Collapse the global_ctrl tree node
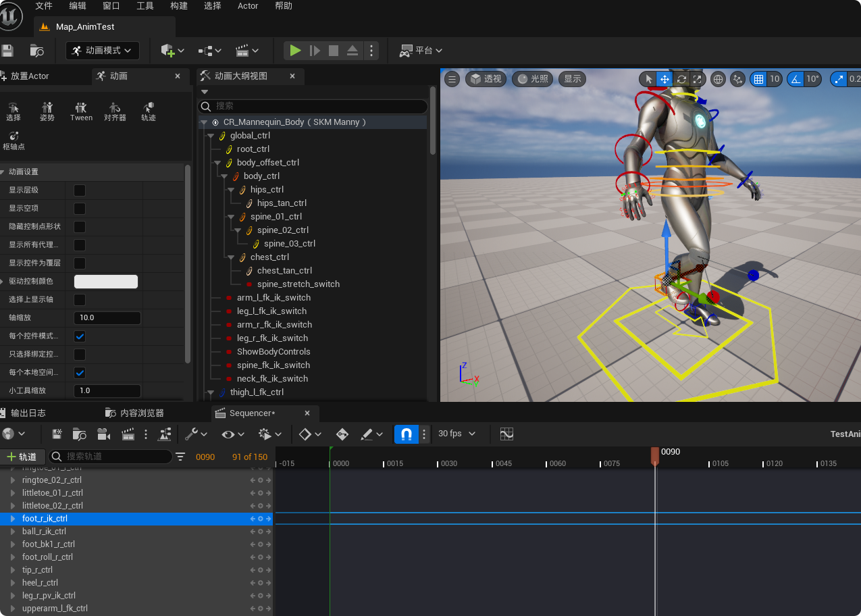 211,136
